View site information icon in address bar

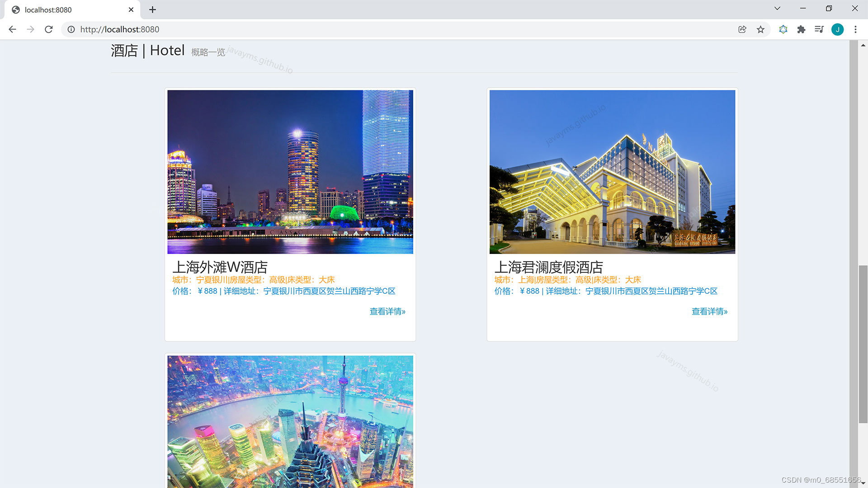71,29
